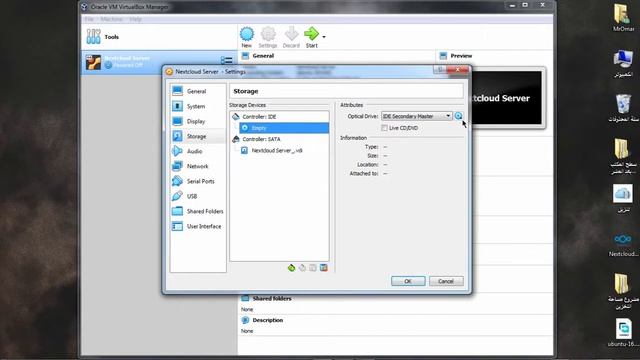Select the Computer desktop icon
This screenshot has width=640, height=360.
623,64
